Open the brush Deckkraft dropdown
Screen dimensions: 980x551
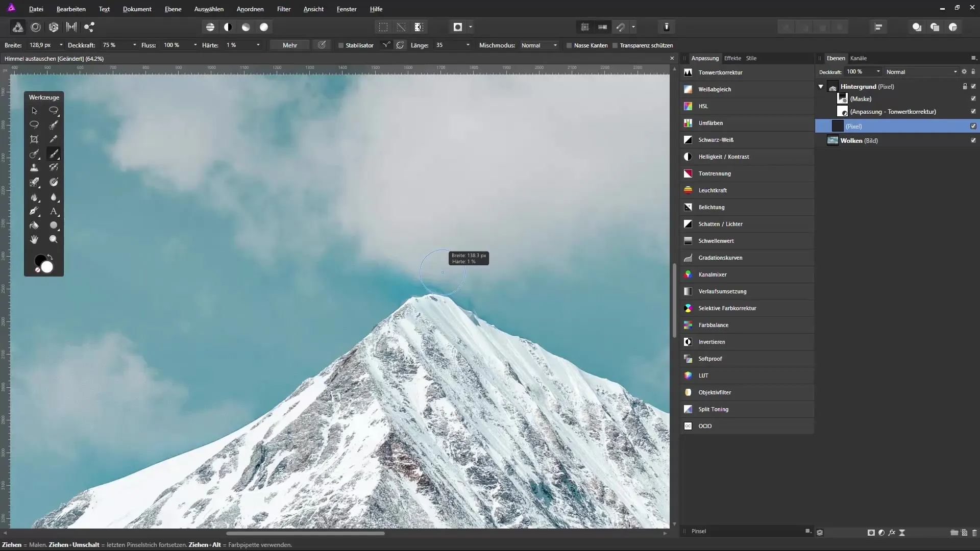point(135,45)
